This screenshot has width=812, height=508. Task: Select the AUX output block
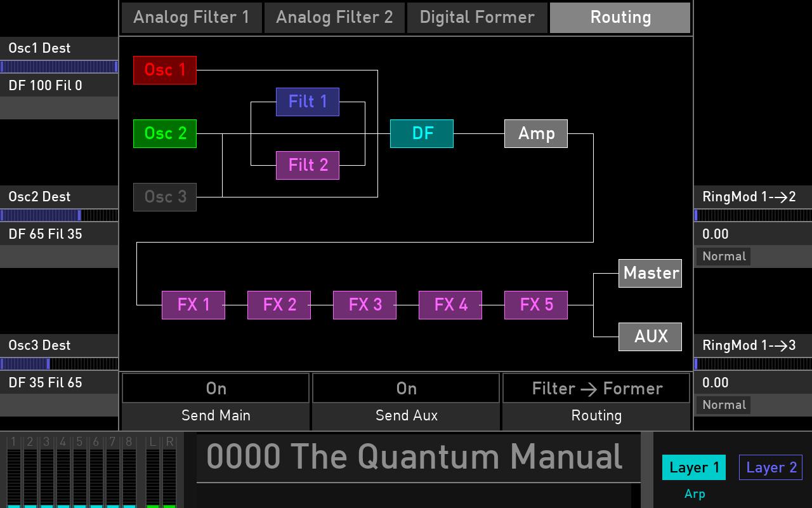pyautogui.click(x=650, y=337)
